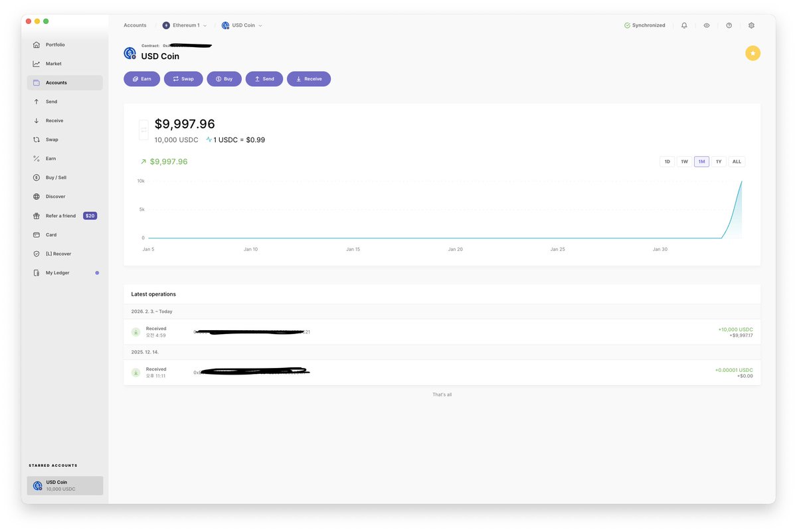Image resolution: width=797 pixels, height=532 pixels.
Task: Select the Accounts wallet icon in sidebar
Action: pos(37,83)
